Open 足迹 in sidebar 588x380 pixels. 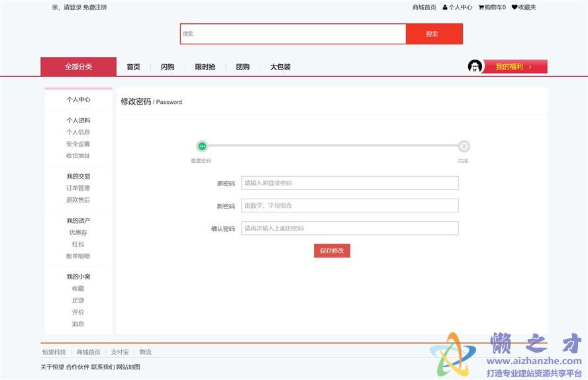click(78, 300)
